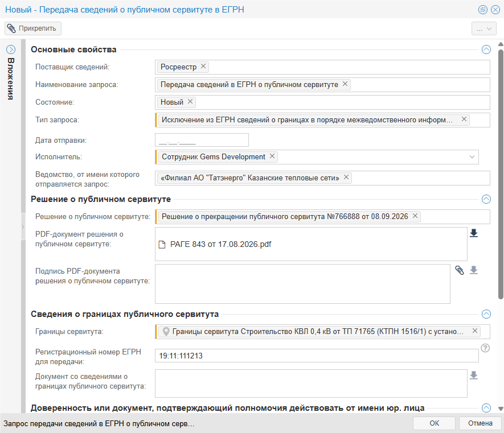
Task: Close the dialog with the X icon
Action: [495, 10]
